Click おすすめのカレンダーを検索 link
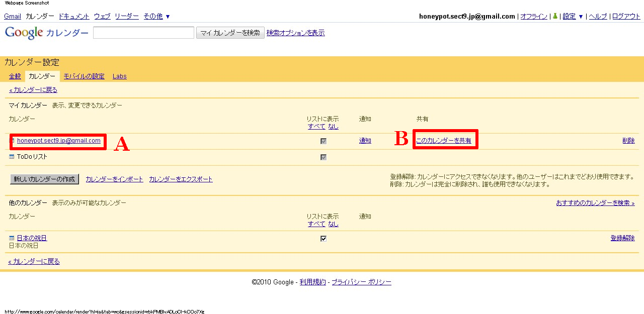The width and height of the screenshot is (644, 314). click(595, 203)
